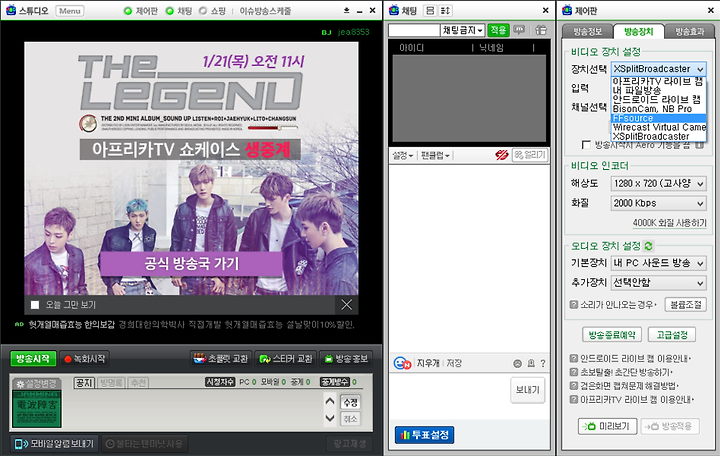Click help icon for 검은화면 캡쳐문제 해결방법
The width and height of the screenshot is (720, 456).
(x=574, y=386)
